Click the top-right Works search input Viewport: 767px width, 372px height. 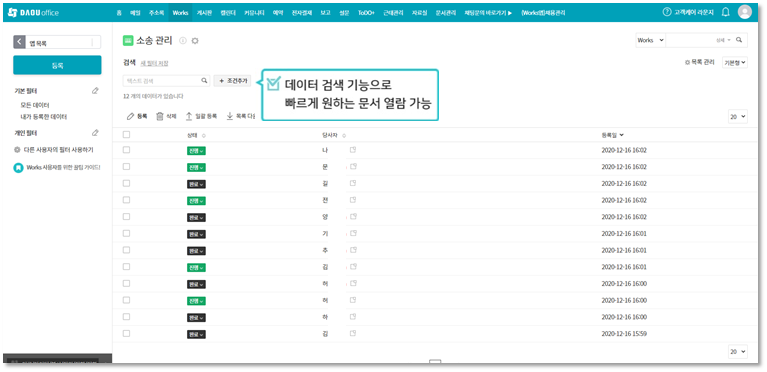[690, 40]
